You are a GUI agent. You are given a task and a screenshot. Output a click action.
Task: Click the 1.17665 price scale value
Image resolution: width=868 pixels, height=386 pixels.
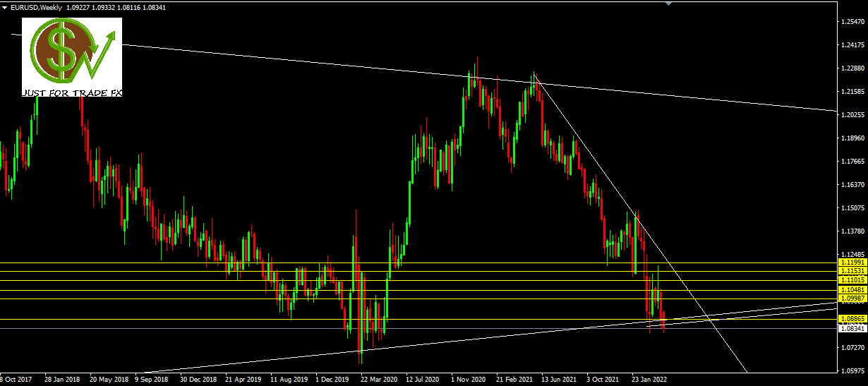pyautogui.click(x=853, y=162)
